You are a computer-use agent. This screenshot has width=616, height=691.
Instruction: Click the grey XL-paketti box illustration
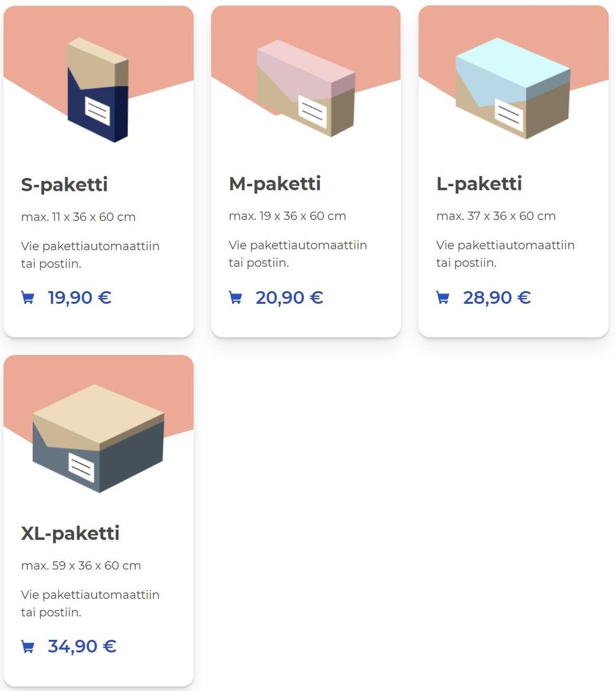point(98,438)
